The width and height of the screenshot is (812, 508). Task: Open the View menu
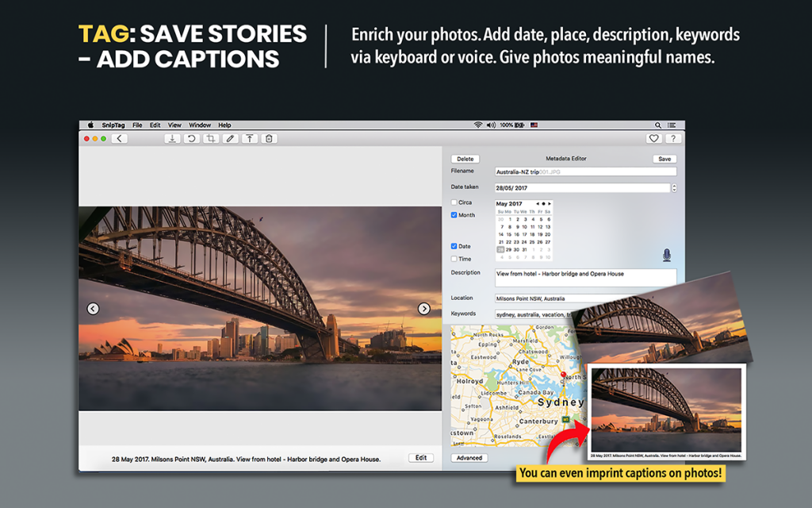174,125
